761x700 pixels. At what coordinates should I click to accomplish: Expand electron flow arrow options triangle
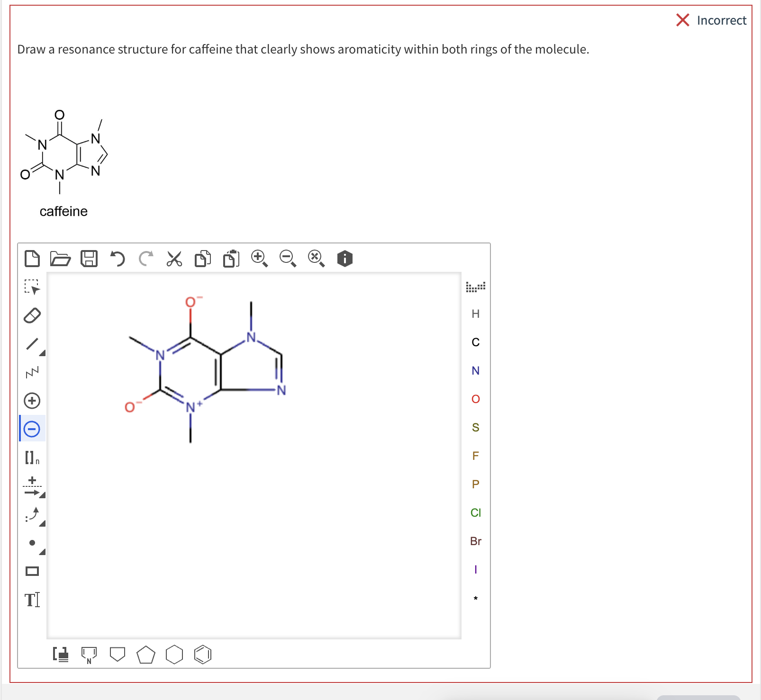pyautogui.click(x=43, y=523)
